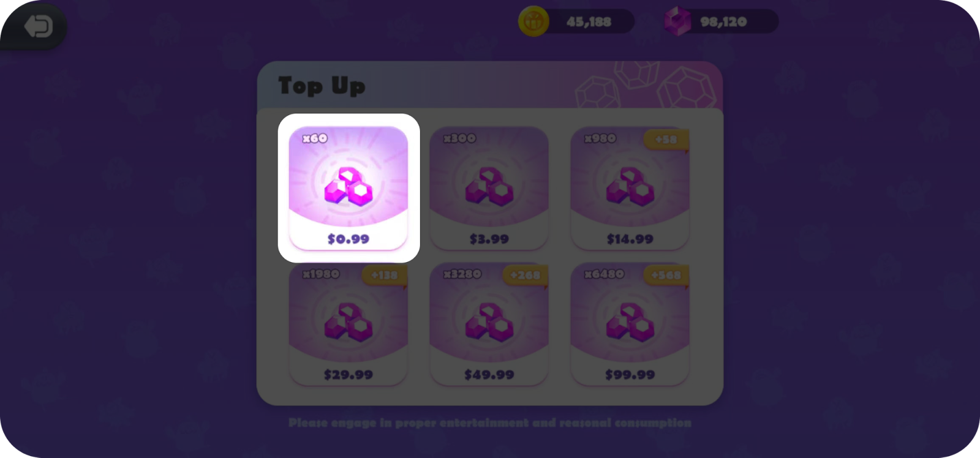
Task: Tap the +58 bonus badge
Action: click(666, 140)
